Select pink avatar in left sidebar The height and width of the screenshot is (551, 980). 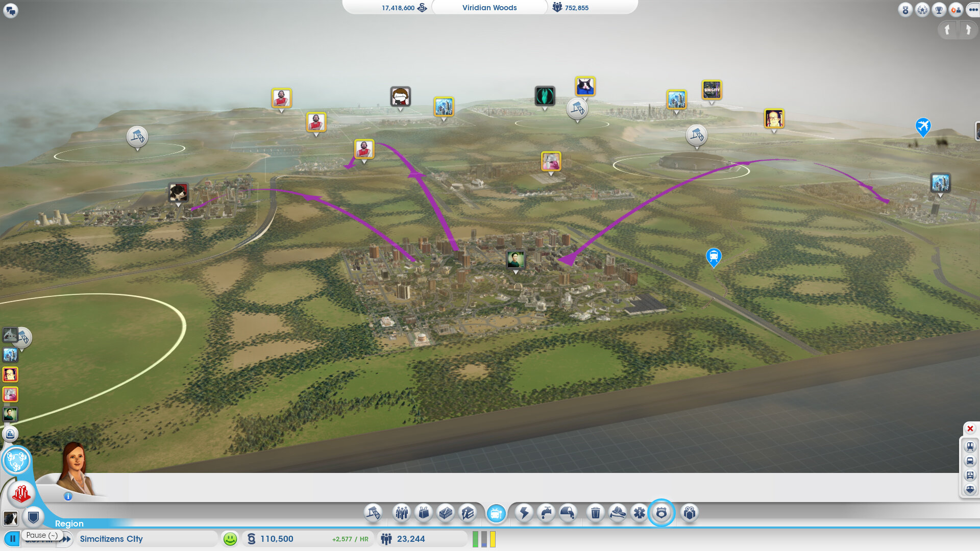coord(10,394)
